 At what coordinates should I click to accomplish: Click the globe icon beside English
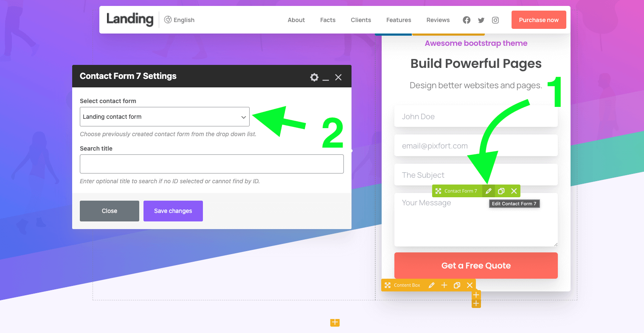[x=168, y=20]
